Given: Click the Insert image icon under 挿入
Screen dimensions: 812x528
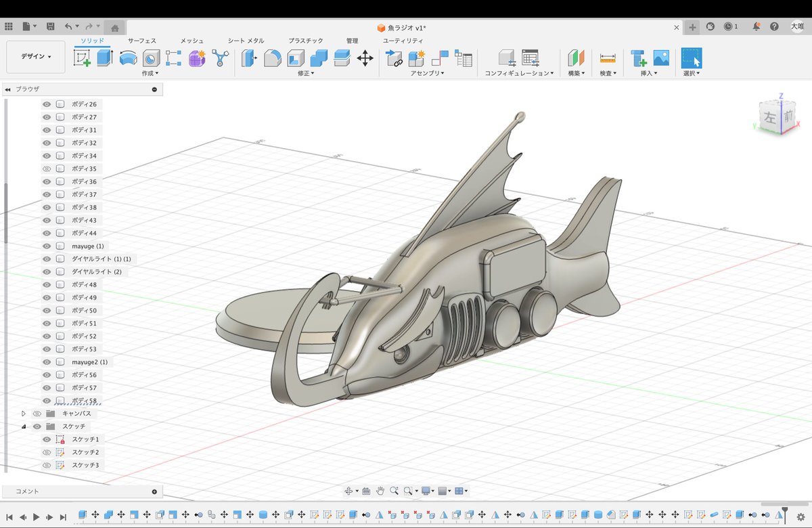Looking at the screenshot, I should point(661,58).
